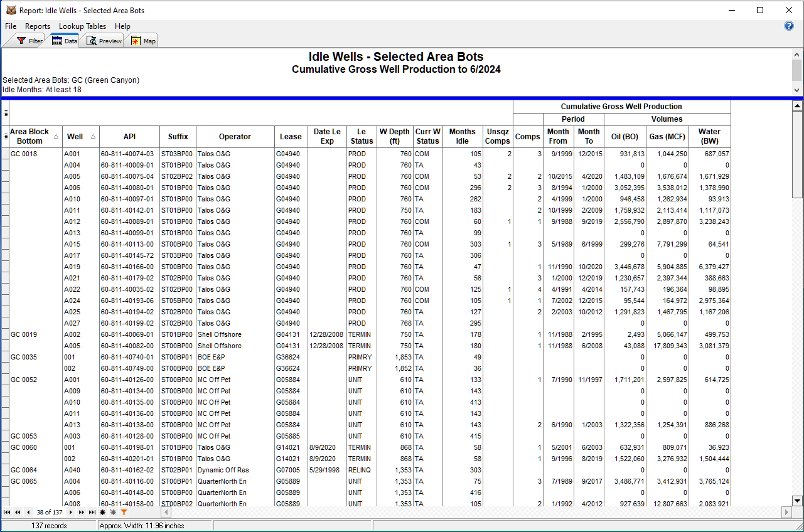This screenshot has height=532, width=804.
Task: Sort by Area Block Bottom sort triangle
Action: pyautogui.click(x=56, y=136)
